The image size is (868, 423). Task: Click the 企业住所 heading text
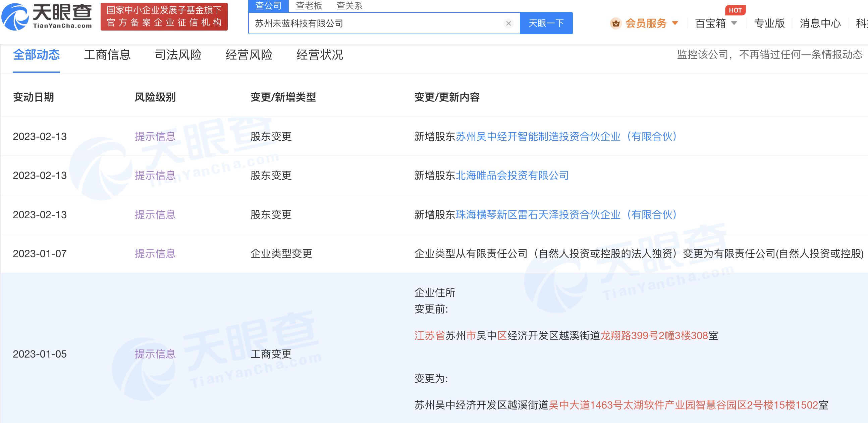(x=435, y=292)
